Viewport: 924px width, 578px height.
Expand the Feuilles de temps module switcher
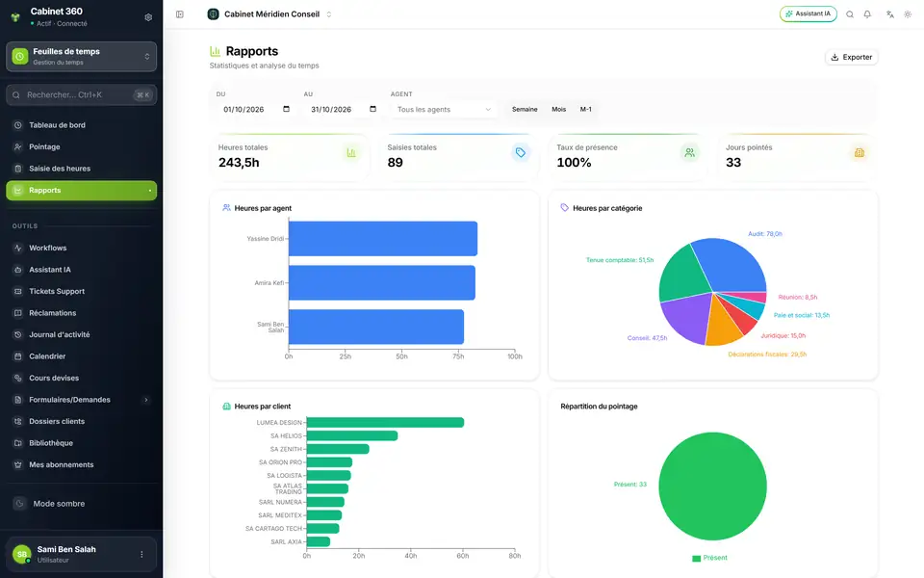[81, 57]
